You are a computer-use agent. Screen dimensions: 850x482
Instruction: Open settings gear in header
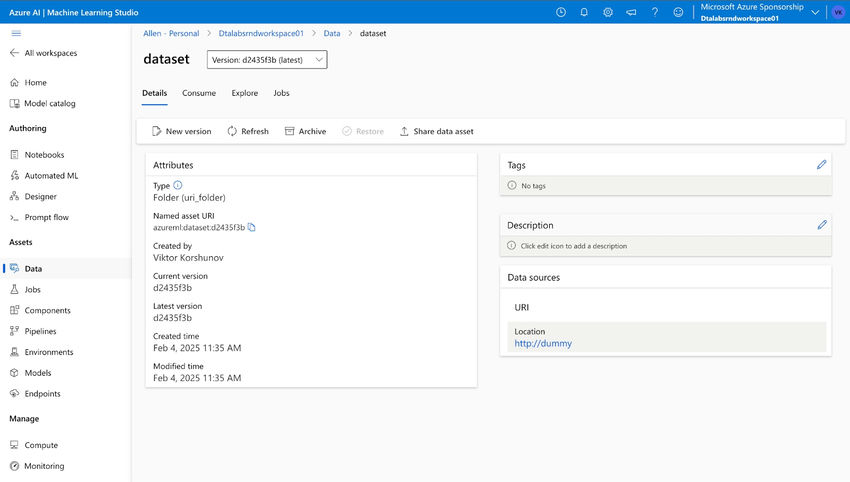coord(608,12)
